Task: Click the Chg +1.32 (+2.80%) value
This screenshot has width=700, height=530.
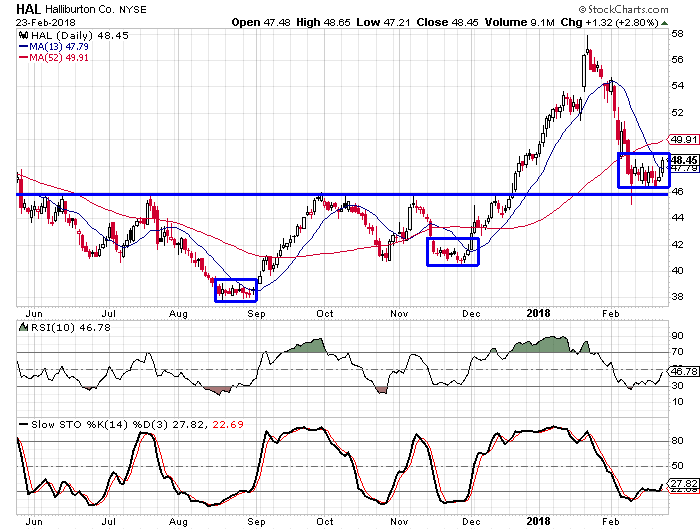Action: 609,22
